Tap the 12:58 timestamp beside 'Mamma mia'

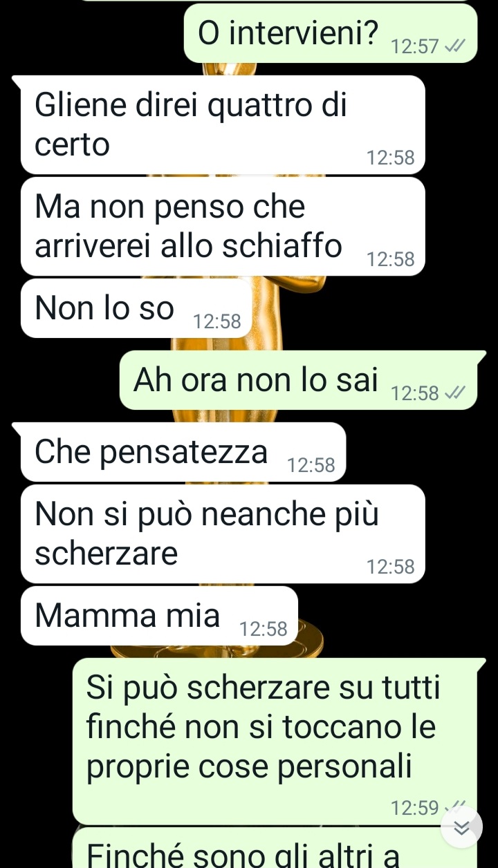click(x=263, y=629)
